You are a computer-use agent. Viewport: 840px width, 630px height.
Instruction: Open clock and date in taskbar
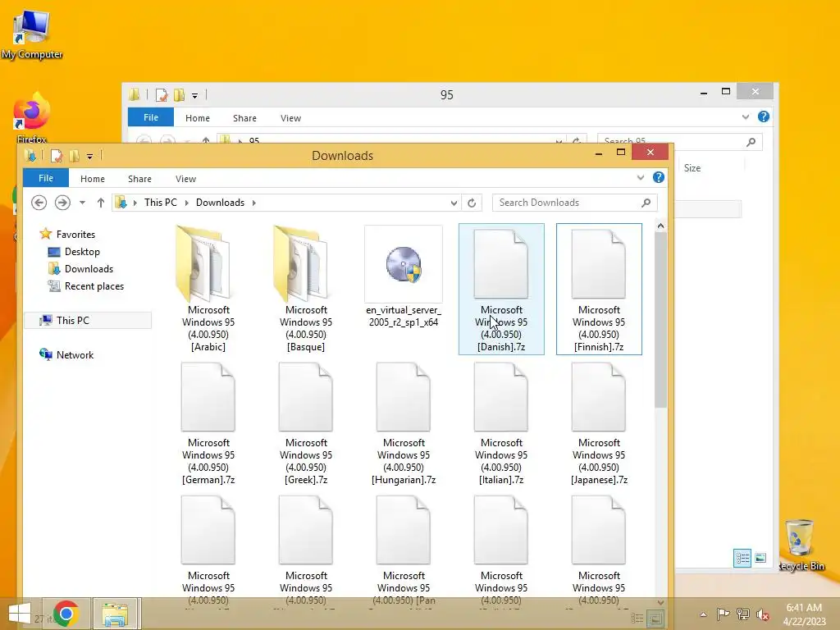[x=804, y=614]
